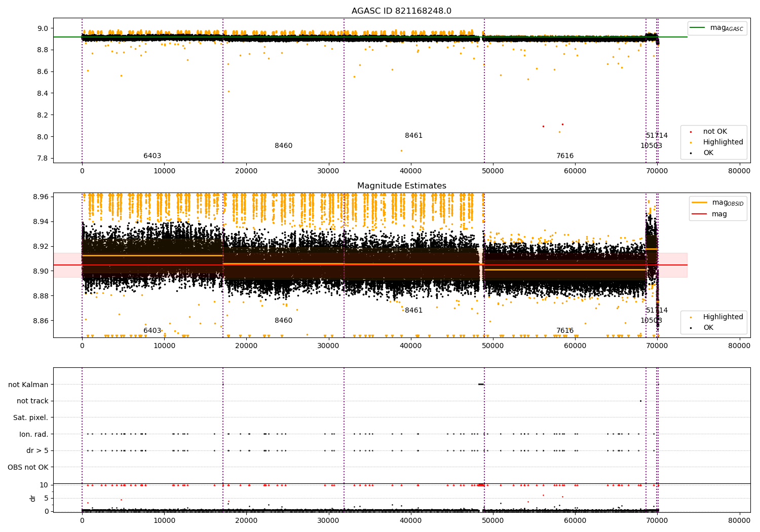Click the dr axis tick label 5
The image size is (760, 532).
[46, 498]
